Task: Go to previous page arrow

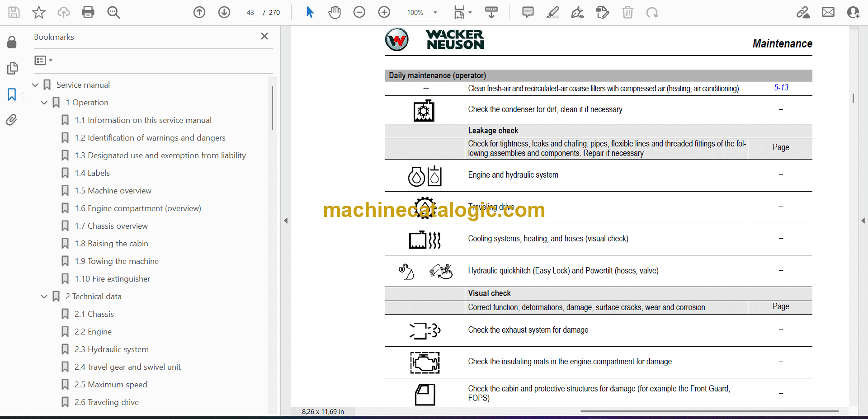Action: tap(199, 12)
